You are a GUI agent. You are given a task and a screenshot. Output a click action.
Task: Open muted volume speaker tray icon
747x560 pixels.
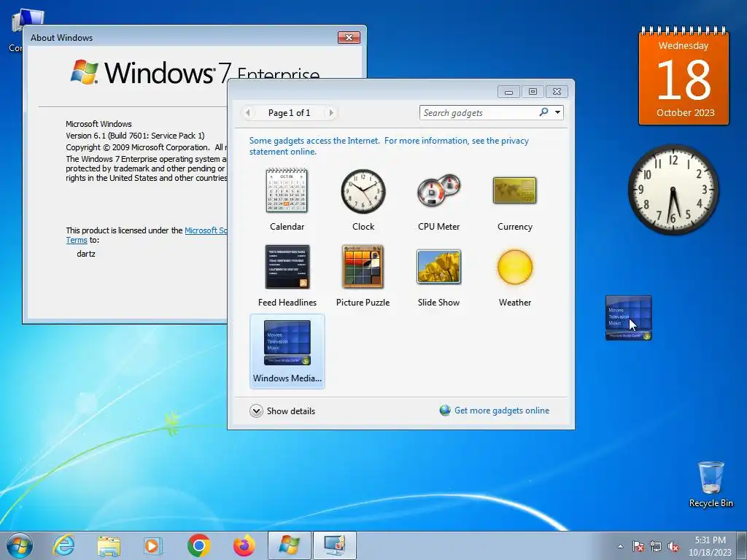[673, 546]
